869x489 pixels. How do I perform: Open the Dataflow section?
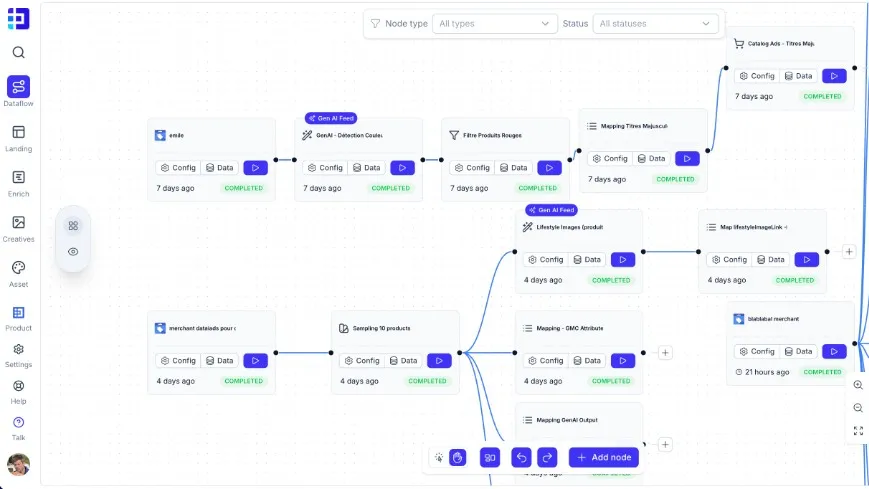[x=18, y=91]
